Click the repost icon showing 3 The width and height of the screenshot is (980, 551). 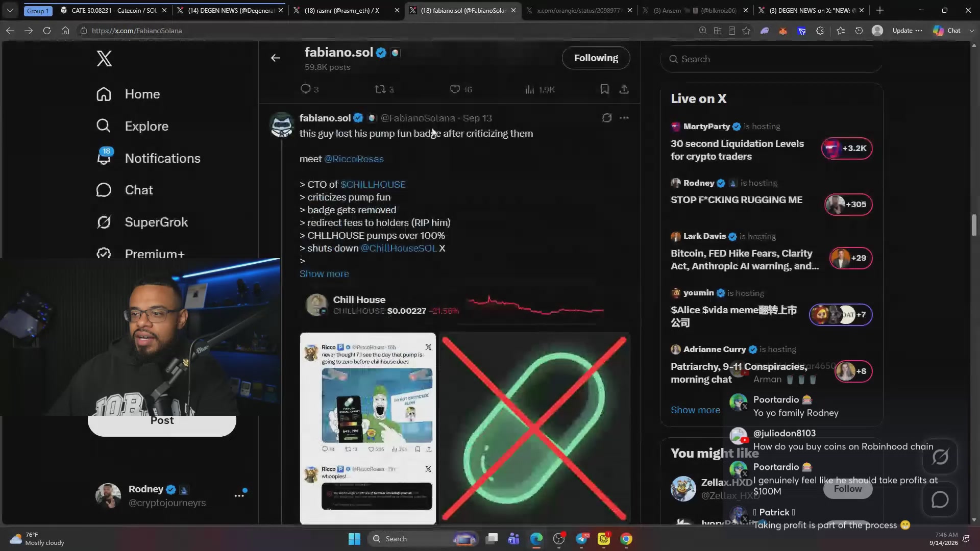tap(380, 89)
